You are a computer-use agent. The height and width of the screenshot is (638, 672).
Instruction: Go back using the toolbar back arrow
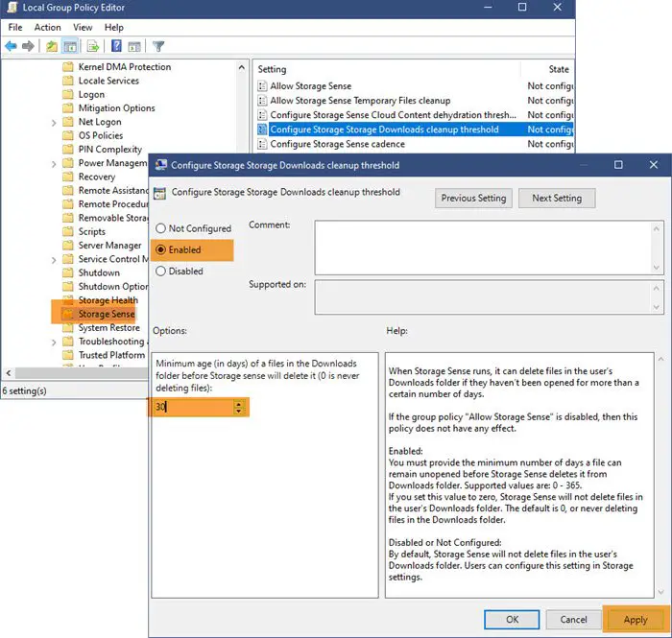point(11,46)
